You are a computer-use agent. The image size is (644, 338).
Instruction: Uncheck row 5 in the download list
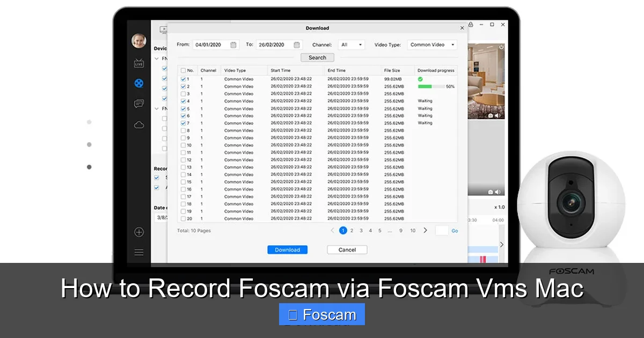(x=183, y=108)
